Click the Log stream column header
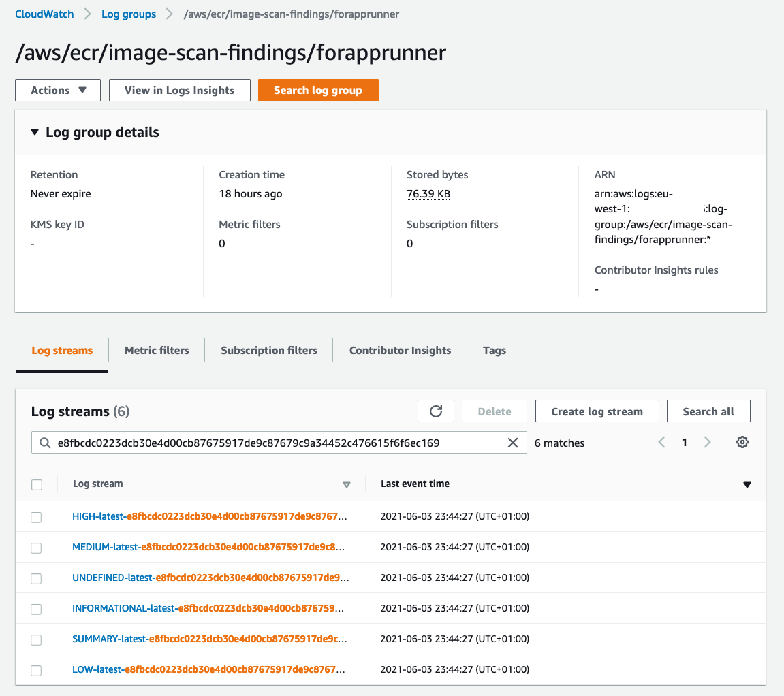Screen dimensions: 784x696 click(x=98, y=484)
